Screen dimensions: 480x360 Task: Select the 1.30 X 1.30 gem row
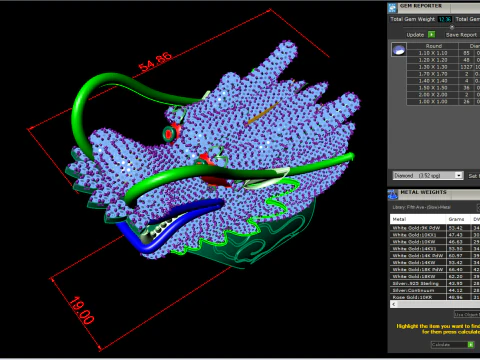[x=443, y=67]
